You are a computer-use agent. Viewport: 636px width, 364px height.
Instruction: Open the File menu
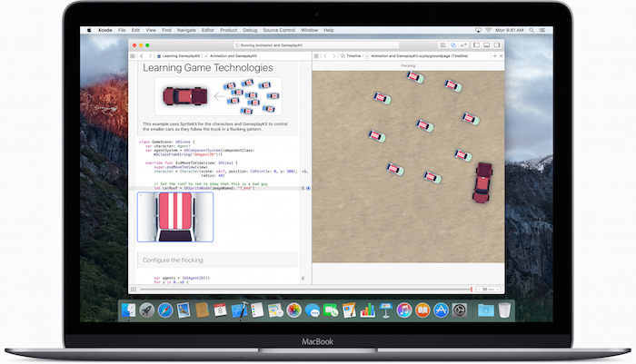coord(122,30)
